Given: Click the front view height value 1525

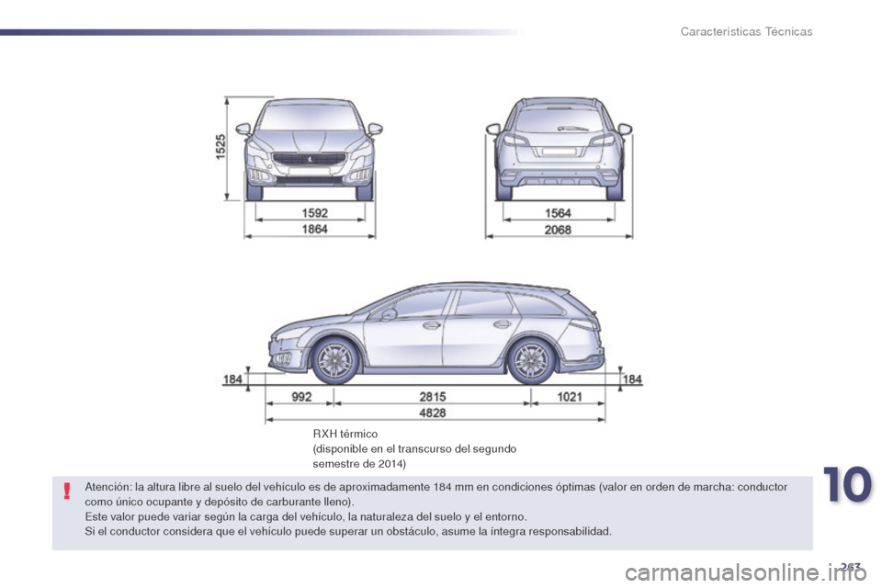Looking at the screenshot, I should 221,147.
